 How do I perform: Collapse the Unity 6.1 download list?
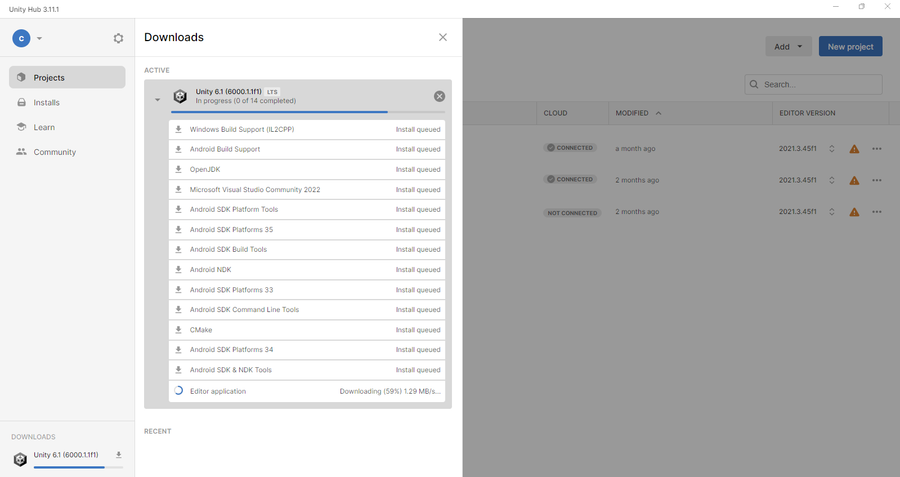[157, 99]
